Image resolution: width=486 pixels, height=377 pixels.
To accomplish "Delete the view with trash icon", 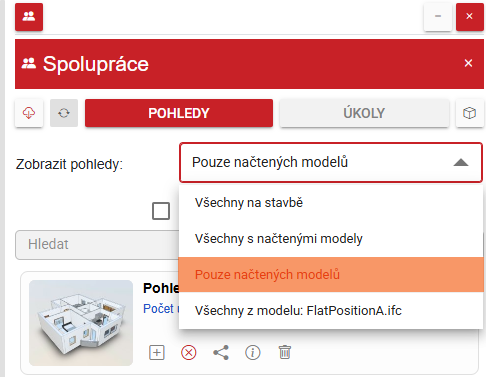I will [285, 353].
